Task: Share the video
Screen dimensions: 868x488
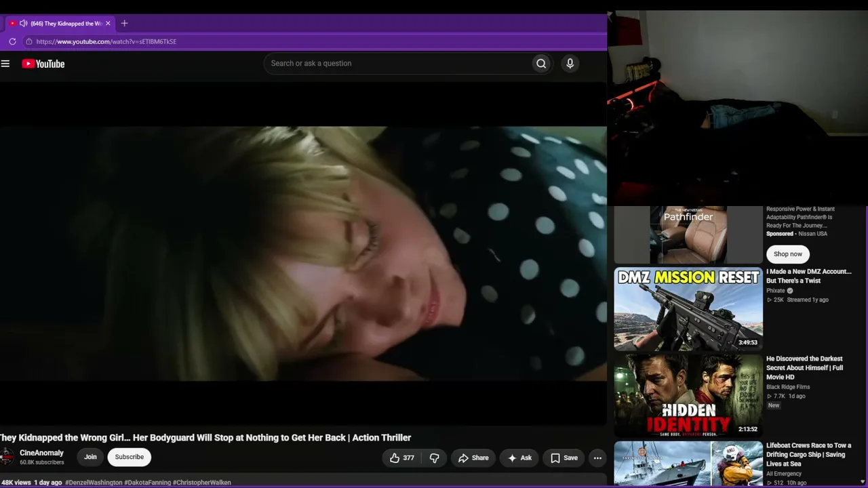Action: coord(473,458)
